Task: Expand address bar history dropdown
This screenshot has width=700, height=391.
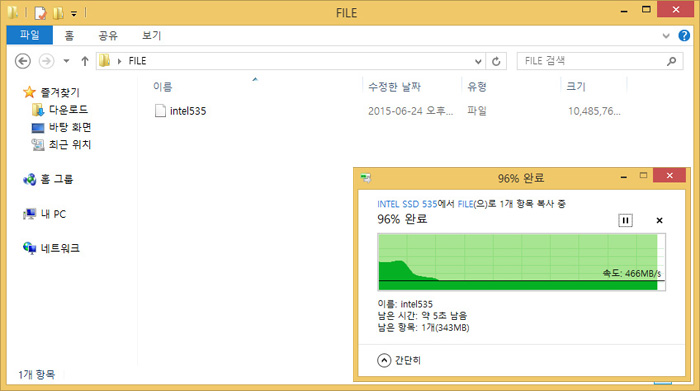Action: [x=478, y=61]
